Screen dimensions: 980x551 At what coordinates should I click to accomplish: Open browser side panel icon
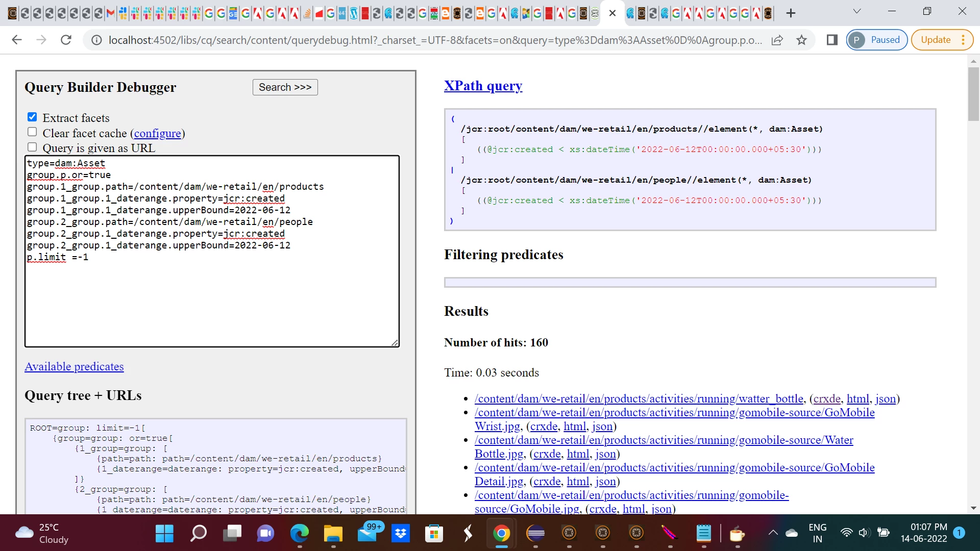coord(832,40)
